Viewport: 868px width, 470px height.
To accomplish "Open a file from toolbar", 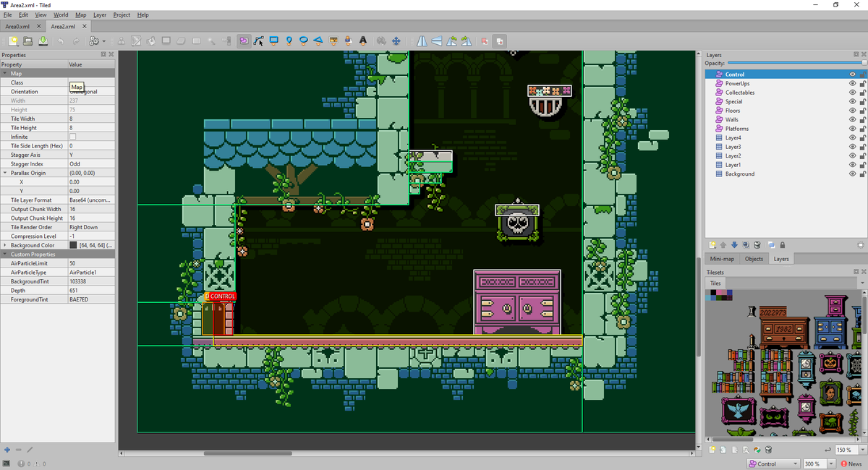I will 27,40.
